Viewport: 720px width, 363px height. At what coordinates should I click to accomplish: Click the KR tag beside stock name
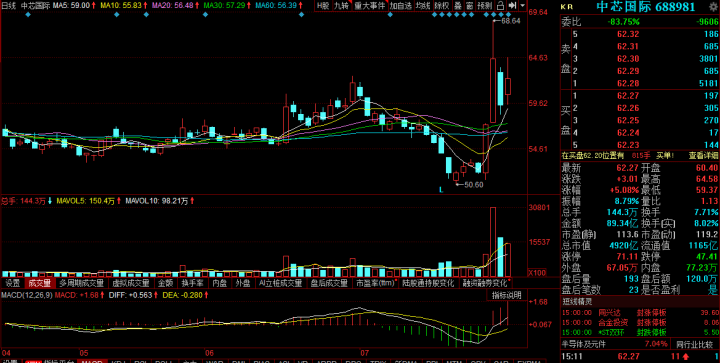pyautogui.click(x=567, y=7)
